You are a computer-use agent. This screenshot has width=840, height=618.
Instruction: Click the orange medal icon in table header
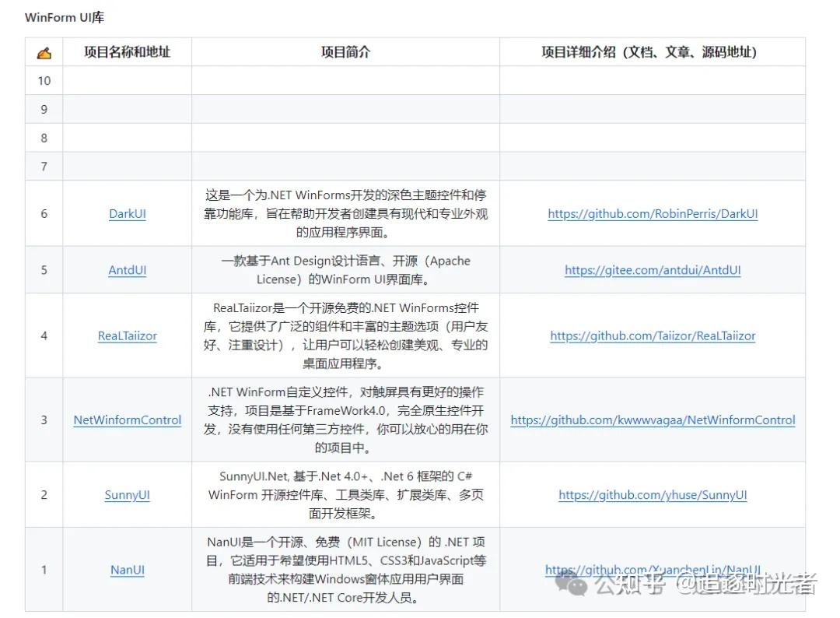(44, 52)
